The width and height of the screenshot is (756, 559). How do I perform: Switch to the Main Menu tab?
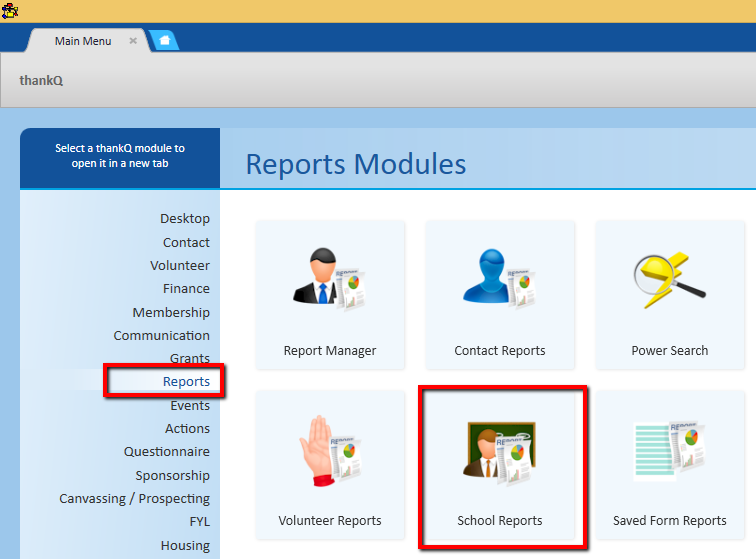(x=82, y=41)
